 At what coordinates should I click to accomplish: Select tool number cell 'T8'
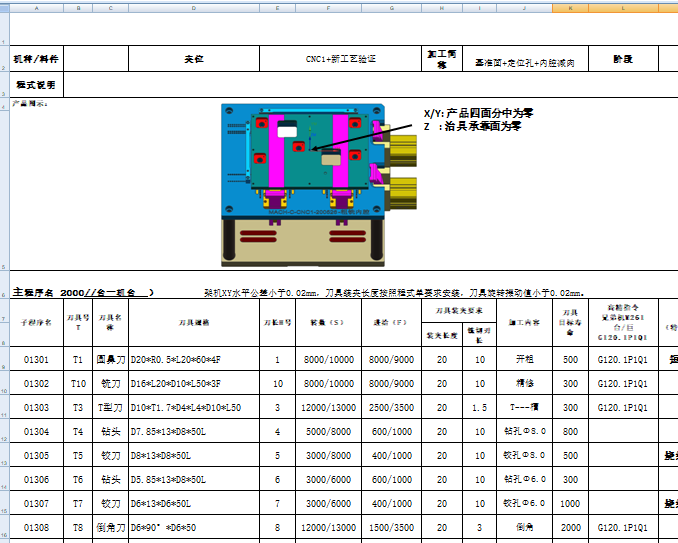(78, 527)
